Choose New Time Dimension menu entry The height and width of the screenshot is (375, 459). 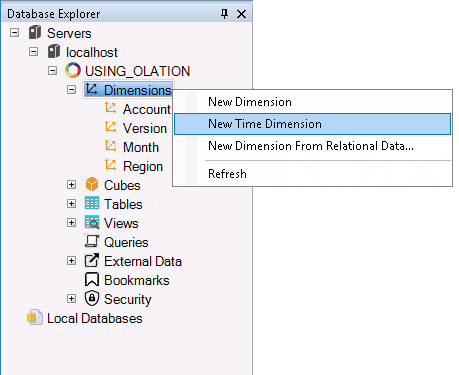coord(312,124)
